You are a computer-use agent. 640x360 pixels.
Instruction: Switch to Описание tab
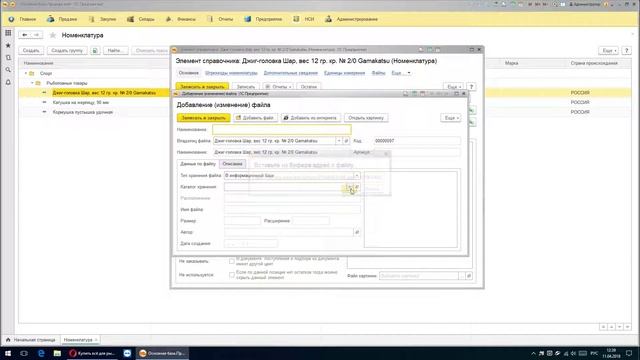(x=232, y=164)
